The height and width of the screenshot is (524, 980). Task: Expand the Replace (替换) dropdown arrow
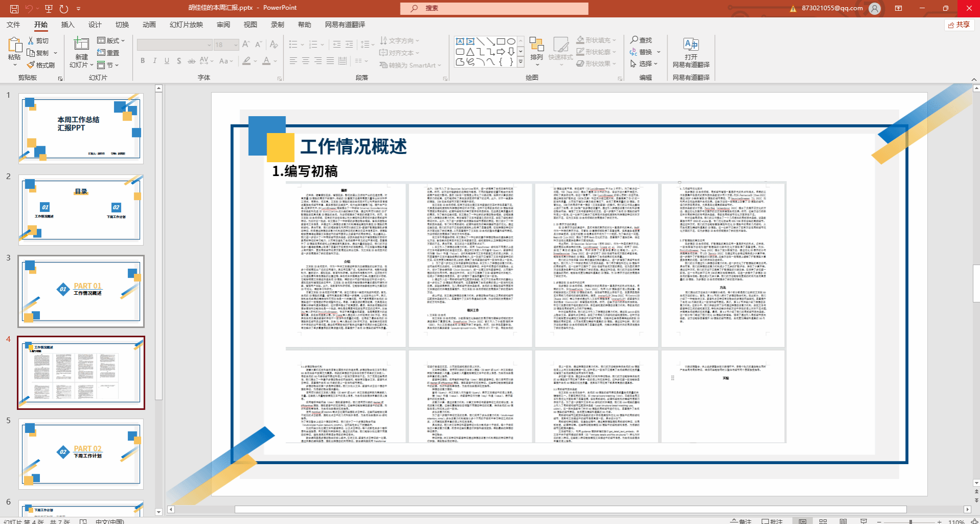(659, 52)
